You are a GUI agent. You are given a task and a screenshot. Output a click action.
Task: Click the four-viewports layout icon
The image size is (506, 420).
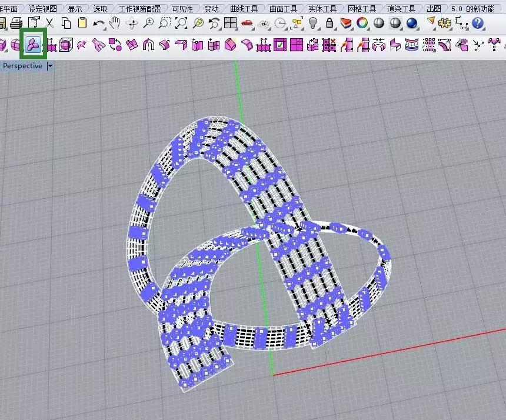click(x=231, y=23)
